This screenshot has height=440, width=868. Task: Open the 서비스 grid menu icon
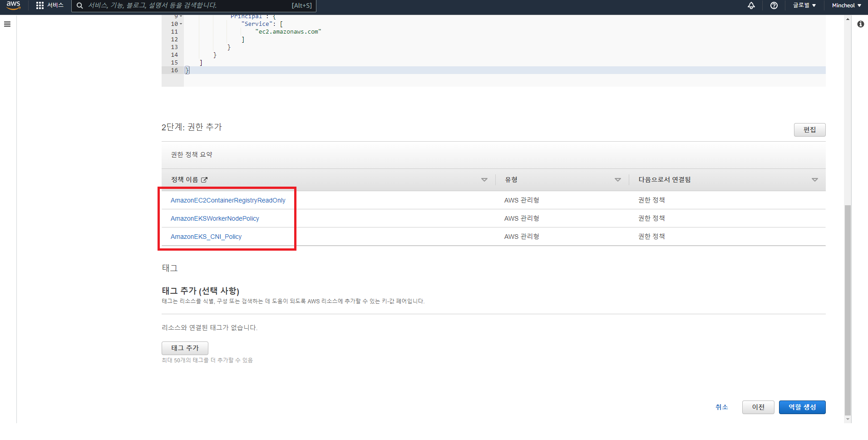[40, 5]
